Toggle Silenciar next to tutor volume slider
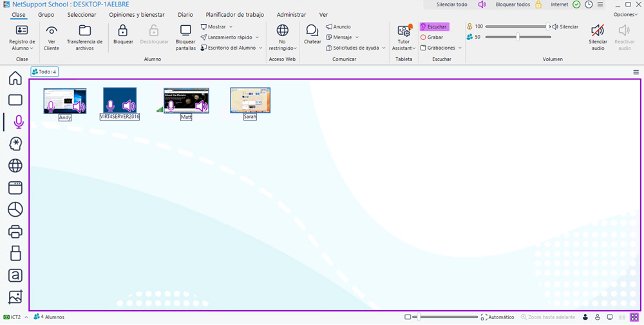This screenshot has width=644, height=325. 565,26
